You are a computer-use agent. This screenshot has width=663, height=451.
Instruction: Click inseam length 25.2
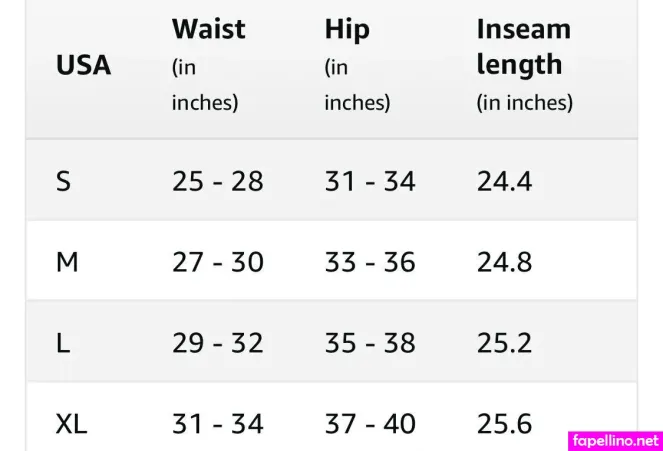pos(504,343)
